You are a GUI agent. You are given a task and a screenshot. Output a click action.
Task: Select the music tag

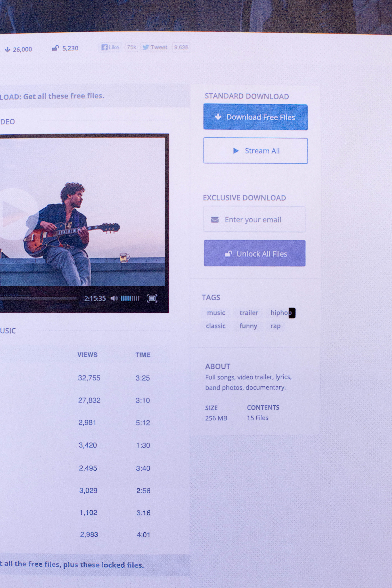coord(216,313)
